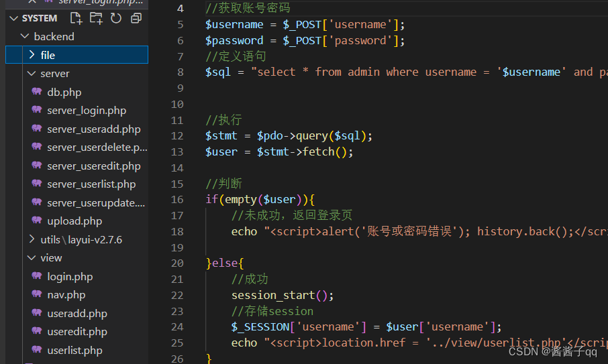Image resolution: width=608 pixels, height=364 pixels.
Task: Collapse all folders with the collapse icon
Action: pos(136,18)
